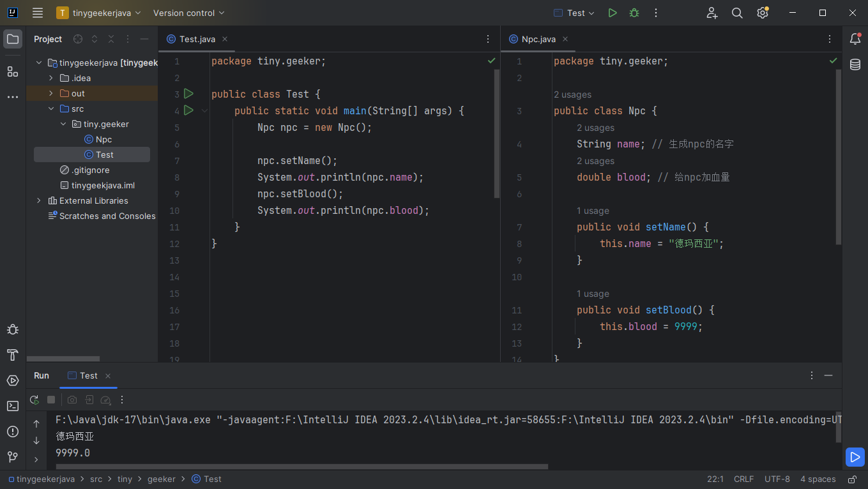Fold main method at line 4
Screen dimensions: 868x489
point(204,110)
